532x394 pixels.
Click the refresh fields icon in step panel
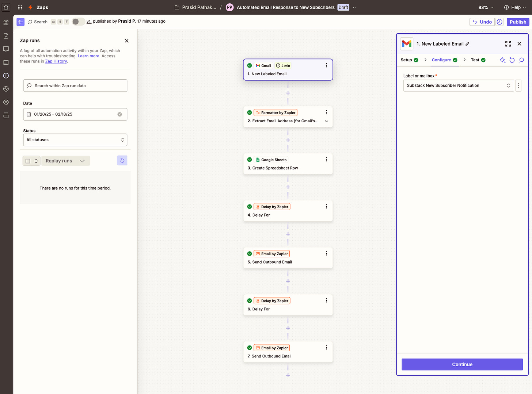(512, 60)
